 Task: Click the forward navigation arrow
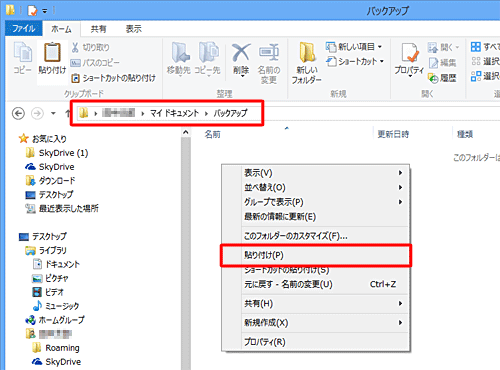click(x=37, y=114)
